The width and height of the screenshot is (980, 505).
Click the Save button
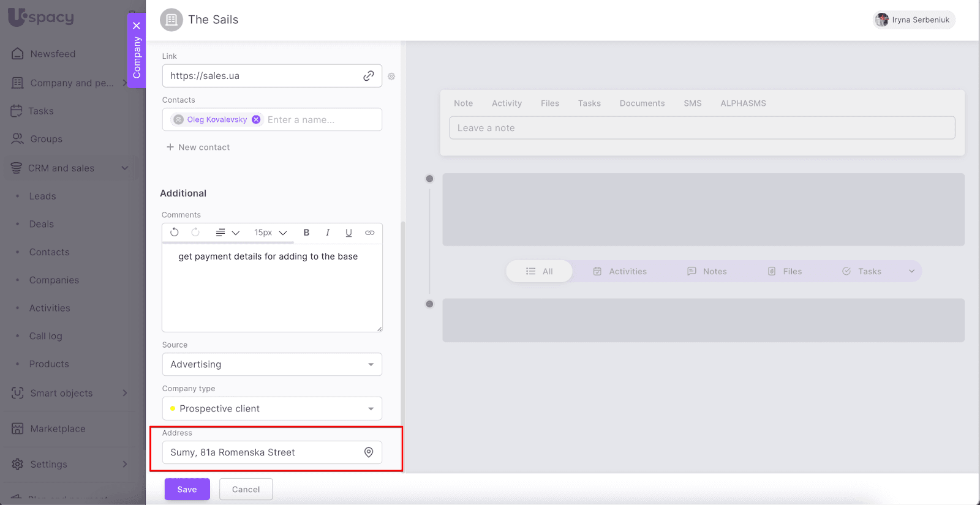pos(187,489)
